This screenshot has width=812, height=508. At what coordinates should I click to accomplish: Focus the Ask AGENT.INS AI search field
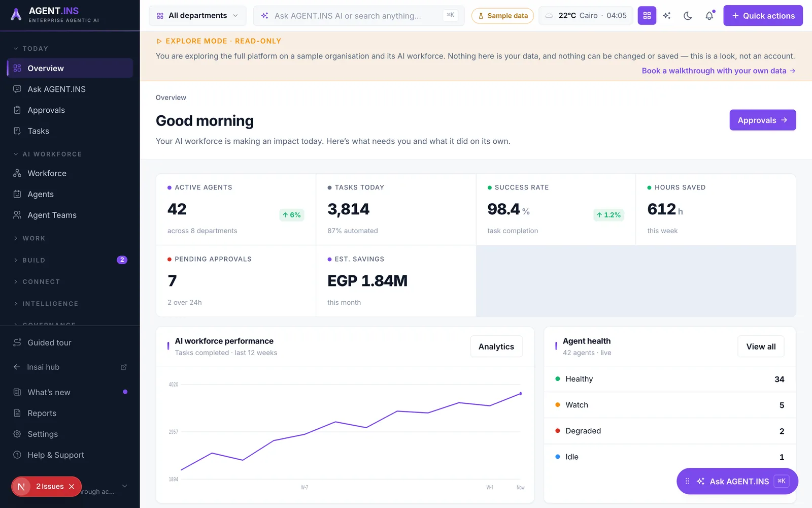pyautogui.click(x=359, y=16)
